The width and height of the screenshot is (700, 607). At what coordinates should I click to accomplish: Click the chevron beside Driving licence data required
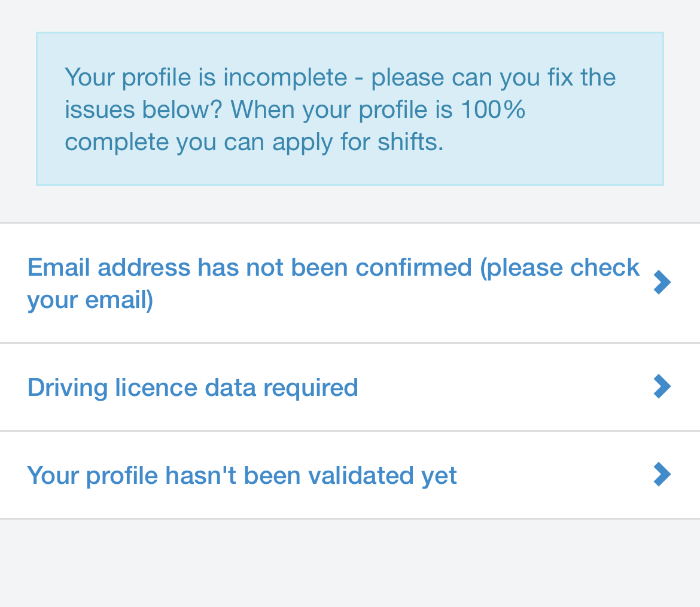[662, 387]
